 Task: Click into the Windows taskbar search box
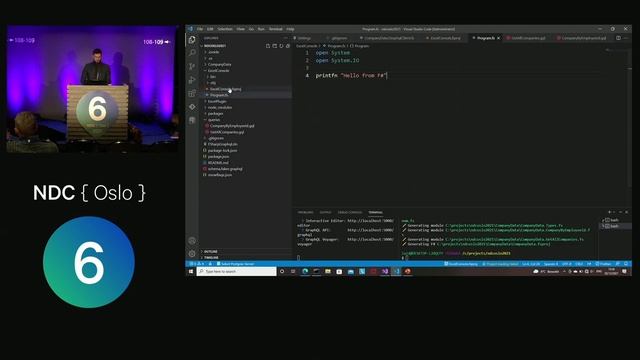coord(237,271)
